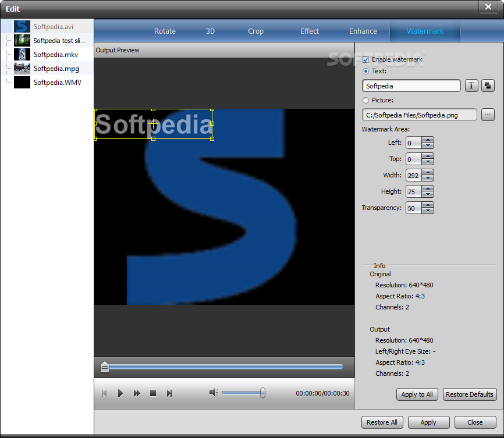Click the watermark center crosshair in preview
Image resolution: width=504 pixels, height=438 pixels.
click(153, 124)
